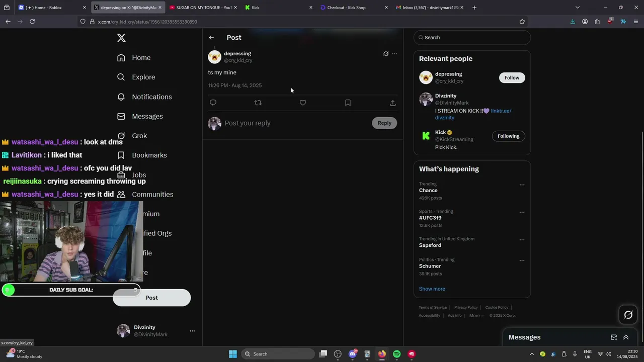Open more options for Chance trend
The image size is (644, 362).
[x=522, y=185]
